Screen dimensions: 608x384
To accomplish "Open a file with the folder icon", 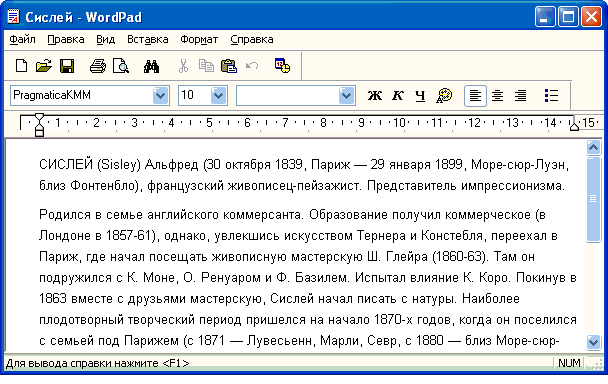I will 43,66.
